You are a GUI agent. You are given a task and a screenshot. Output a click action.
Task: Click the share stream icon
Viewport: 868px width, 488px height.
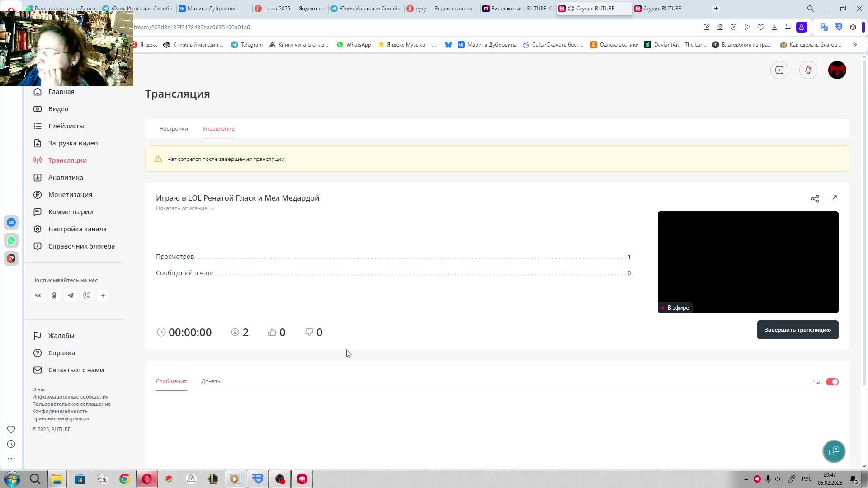[815, 199]
